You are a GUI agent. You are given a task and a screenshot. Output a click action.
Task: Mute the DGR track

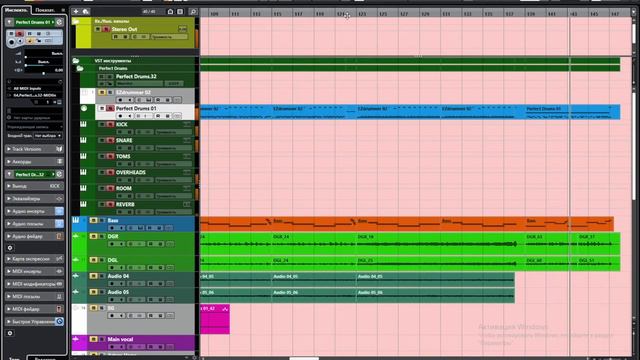pos(93,236)
